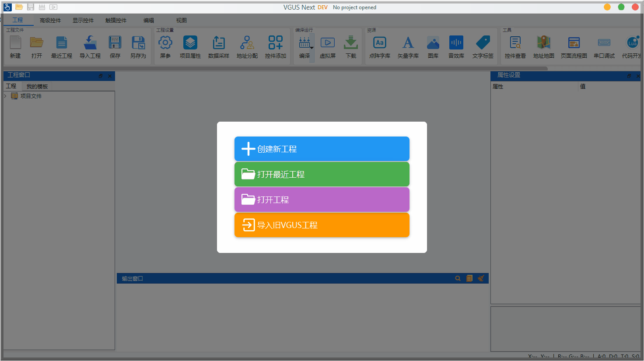The width and height of the screenshot is (644, 361).
Task: Show recent projects via 最近工程 ribbon icon
Action: [62, 42]
